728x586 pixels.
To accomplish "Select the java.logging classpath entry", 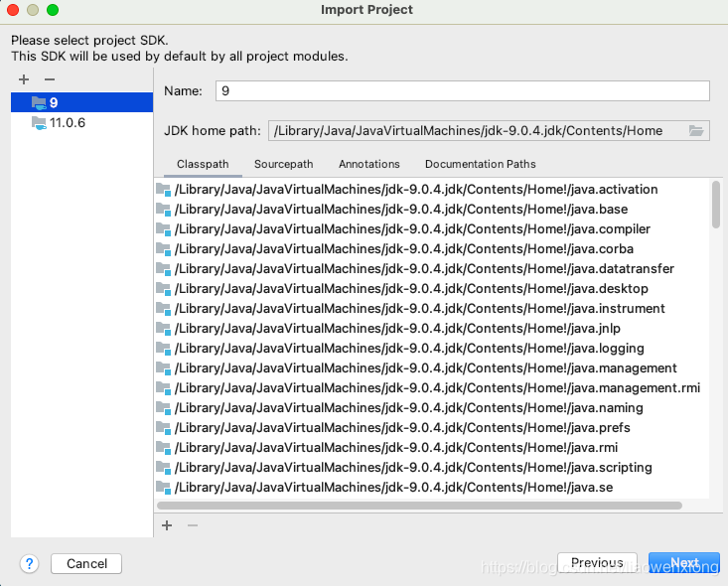I will 432,349.
